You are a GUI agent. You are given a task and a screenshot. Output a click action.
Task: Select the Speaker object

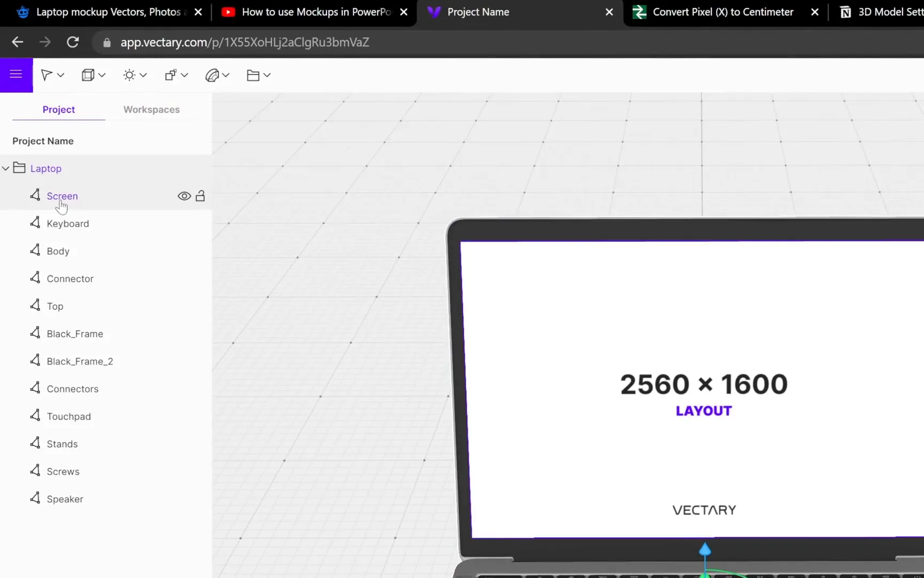coord(65,499)
